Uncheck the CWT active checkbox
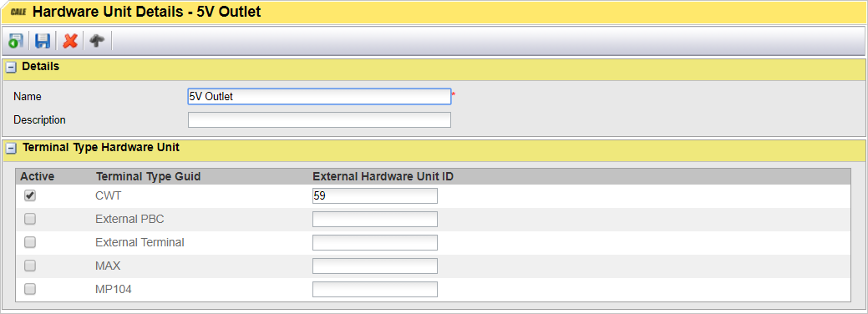The height and width of the screenshot is (314, 868). (x=30, y=195)
